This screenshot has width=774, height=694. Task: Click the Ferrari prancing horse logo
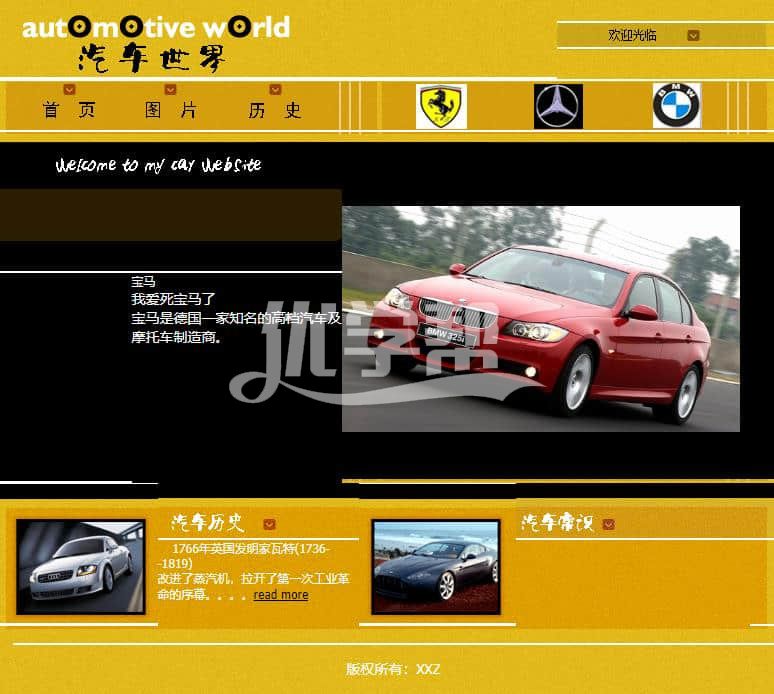click(441, 107)
